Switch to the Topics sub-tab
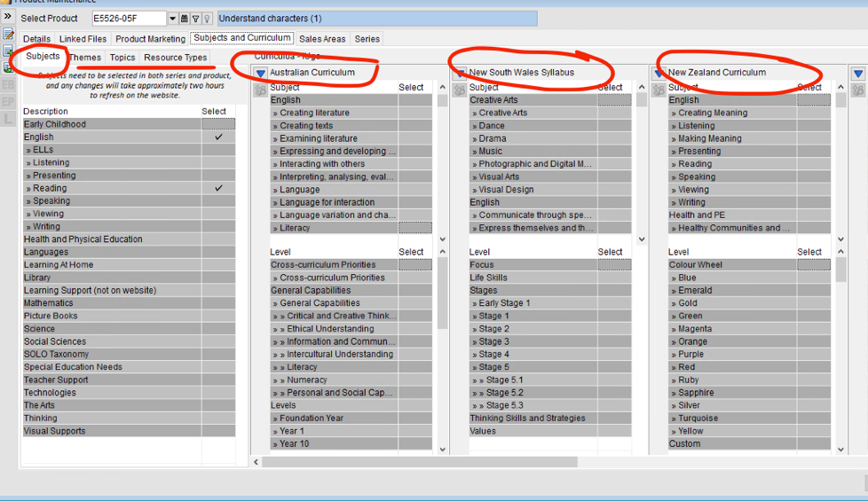868x501 pixels. click(x=122, y=58)
